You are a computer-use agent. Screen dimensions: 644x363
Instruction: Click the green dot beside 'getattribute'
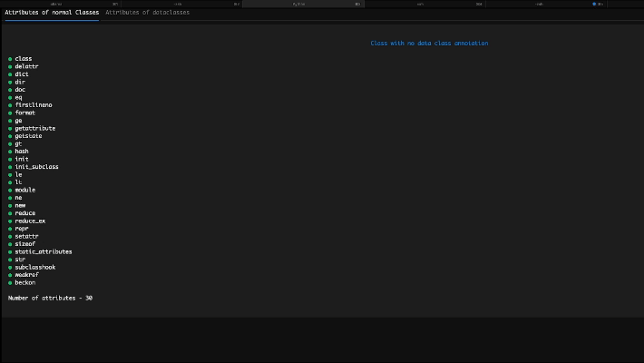pos(10,128)
